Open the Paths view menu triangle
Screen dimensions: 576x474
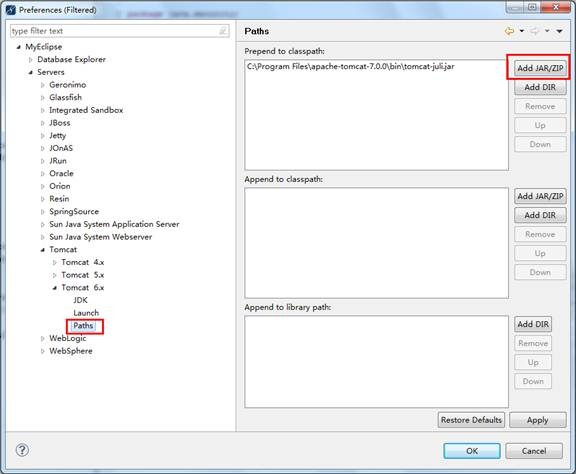click(559, 31)
